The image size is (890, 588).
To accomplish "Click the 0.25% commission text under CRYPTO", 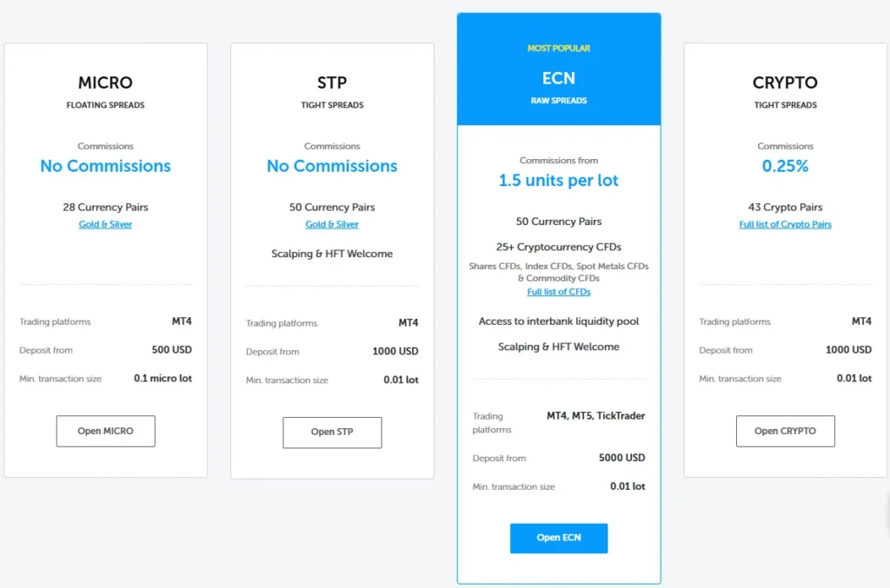I will tap(785, 166).
